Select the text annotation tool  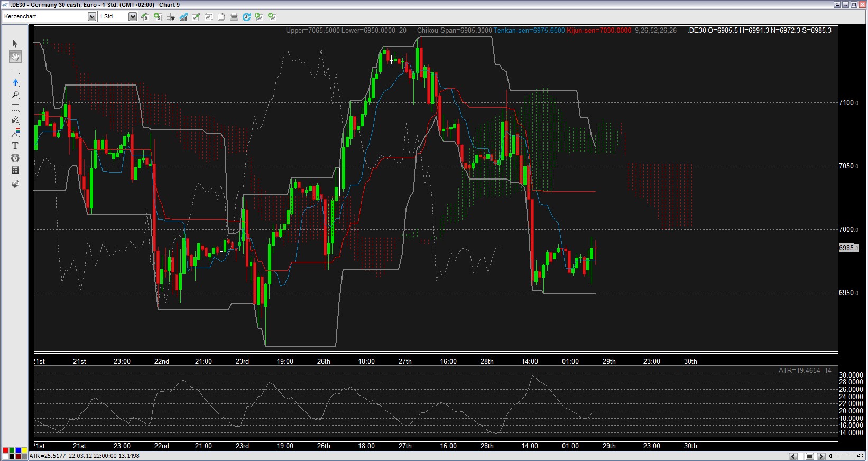click(15, 145)
